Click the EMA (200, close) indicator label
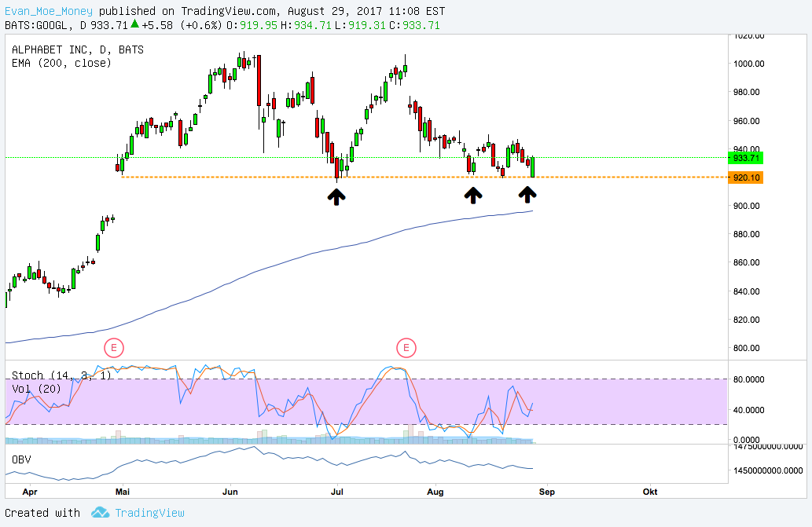Viewport: 812px width, 527px height. (61, 63)
